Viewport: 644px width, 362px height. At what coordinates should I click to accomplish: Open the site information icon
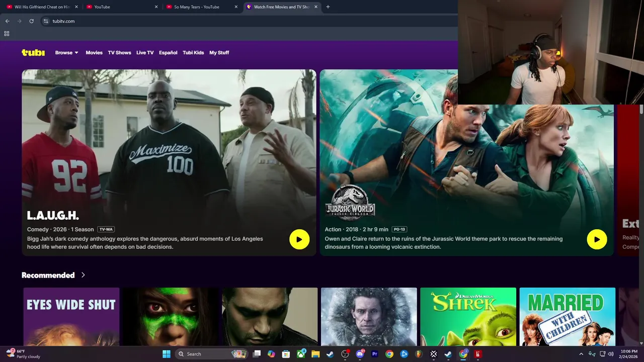[46, 21]
